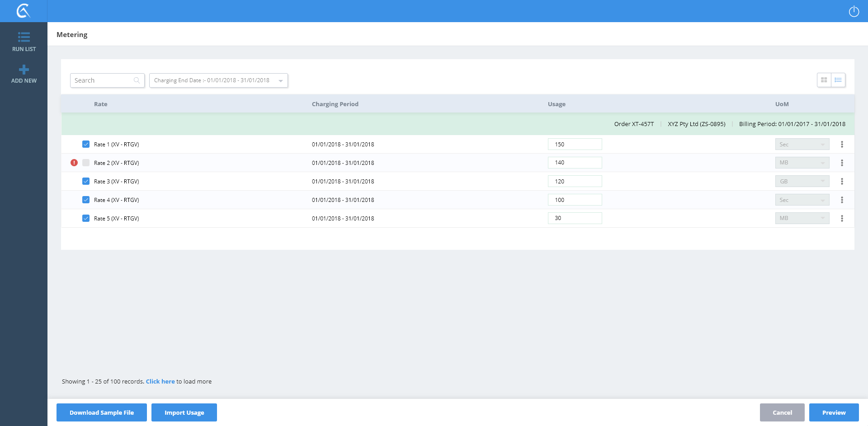The width and height of the screenshot is (868, 426).
Task: Open the three-dot menu for Rate 1
Action: (x=842, y=145)
